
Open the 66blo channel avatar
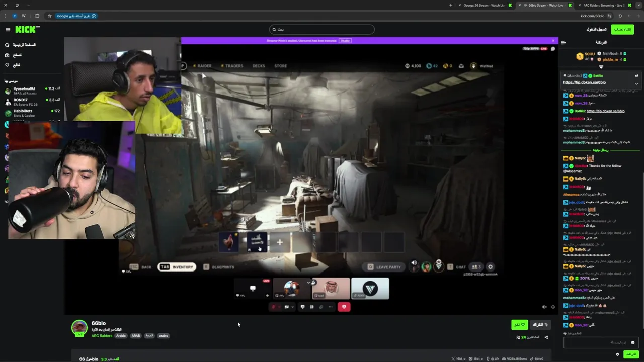coord(79,328)
